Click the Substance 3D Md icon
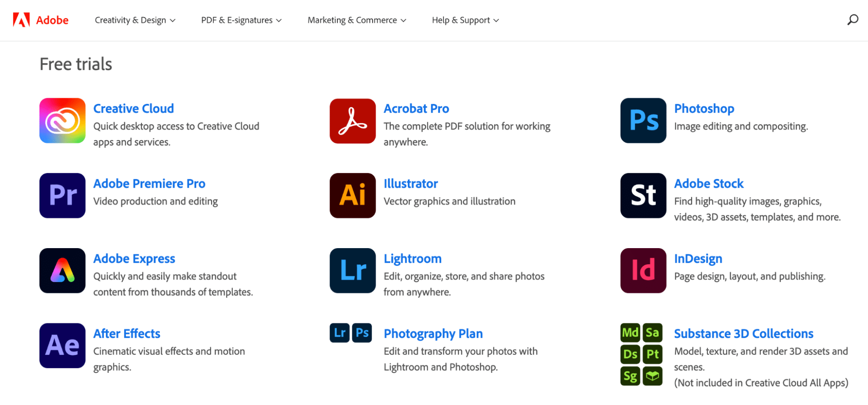 click(630, 333)
